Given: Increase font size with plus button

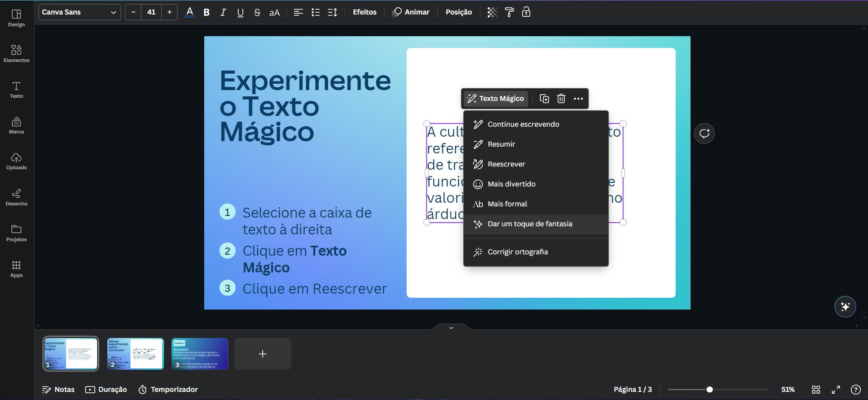Looking at the screenshot, I should click(x=169, y=12).
